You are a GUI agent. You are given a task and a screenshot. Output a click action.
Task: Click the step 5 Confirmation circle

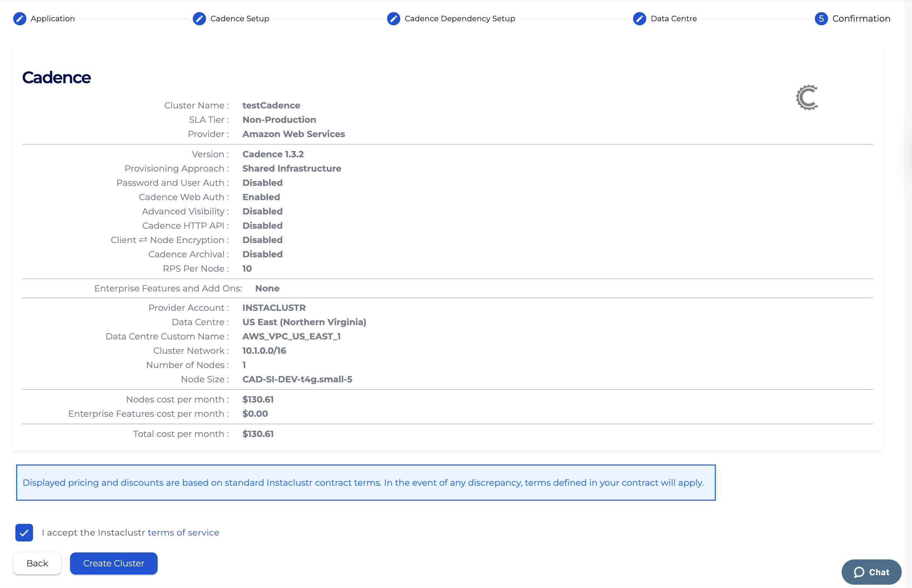point(821,19)
